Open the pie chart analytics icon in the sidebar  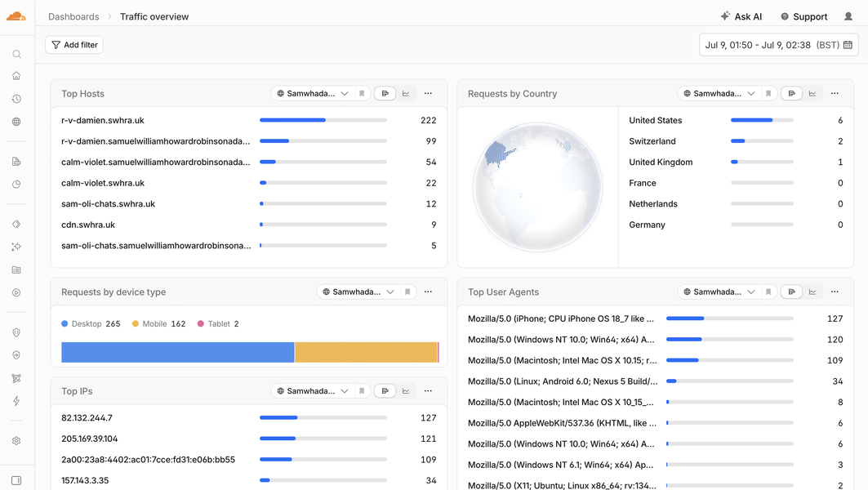tap(16, 185)
